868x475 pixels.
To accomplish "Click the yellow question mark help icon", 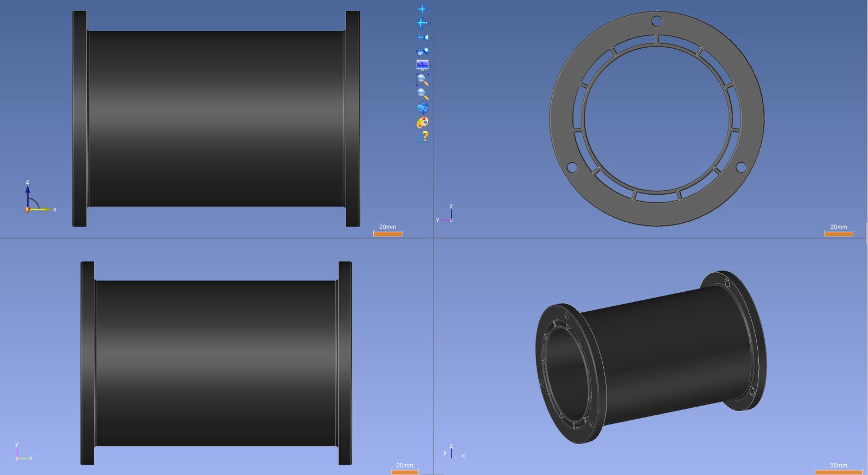I will point(424,137).
